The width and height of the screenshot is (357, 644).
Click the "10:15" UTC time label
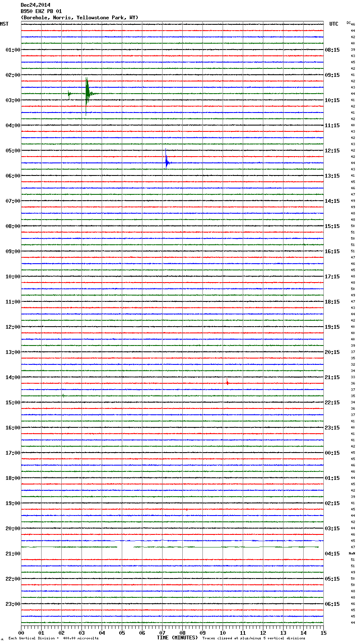pos(332,100)
